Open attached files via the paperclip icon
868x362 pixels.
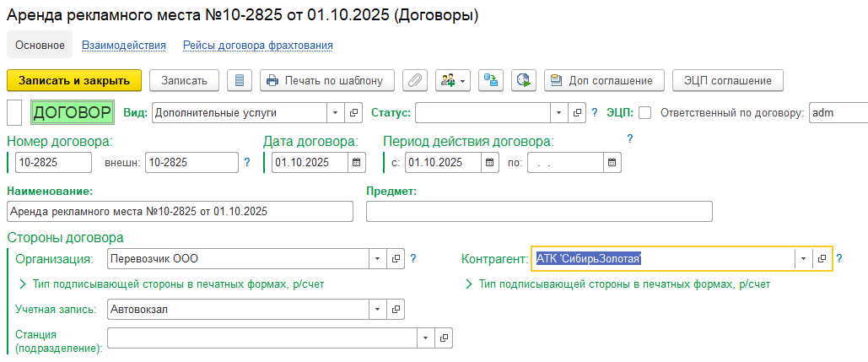(x=414, y=81)
